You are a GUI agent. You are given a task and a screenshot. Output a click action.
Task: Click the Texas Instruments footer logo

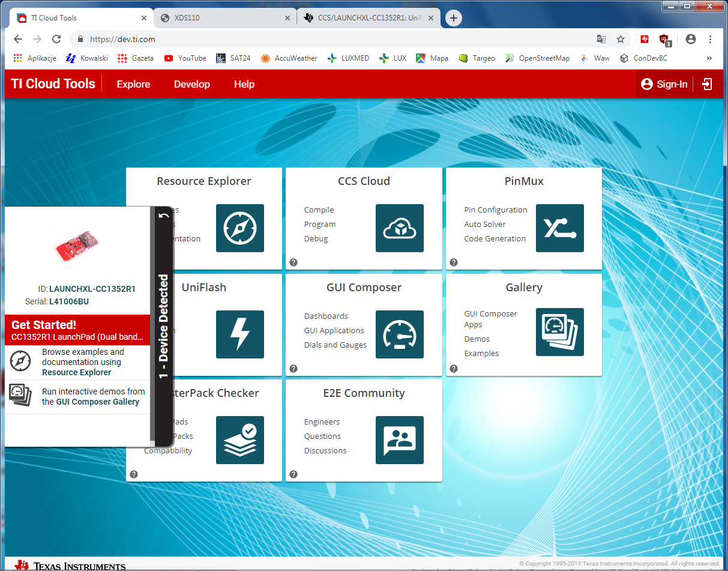(x=71, y=566)
